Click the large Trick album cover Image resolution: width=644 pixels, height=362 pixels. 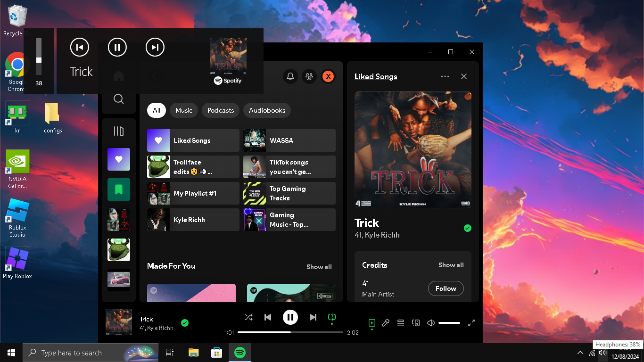[x=413, y=150]
